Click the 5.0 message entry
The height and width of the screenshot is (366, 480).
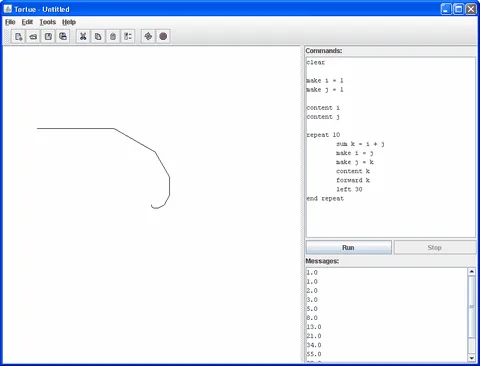point(312,309)
